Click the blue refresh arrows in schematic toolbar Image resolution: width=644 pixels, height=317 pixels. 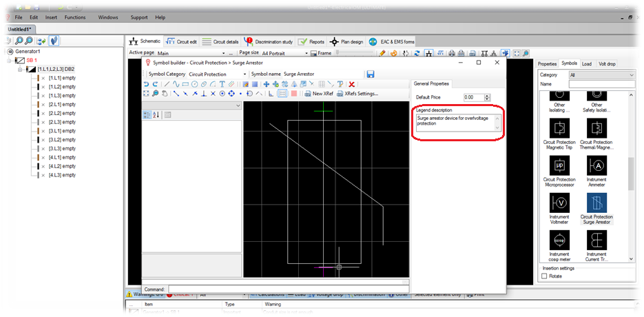coord(417,53)
